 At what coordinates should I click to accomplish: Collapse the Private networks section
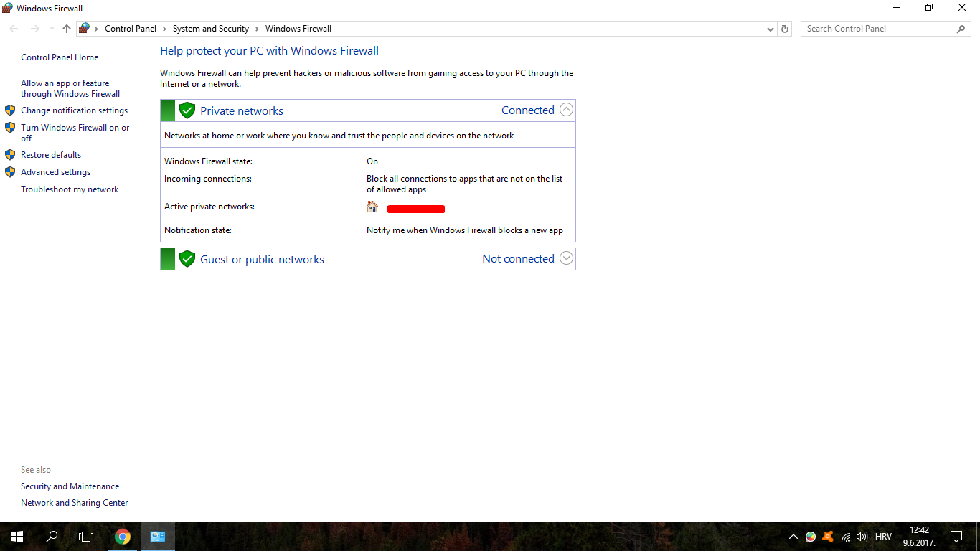click(566, 110)
